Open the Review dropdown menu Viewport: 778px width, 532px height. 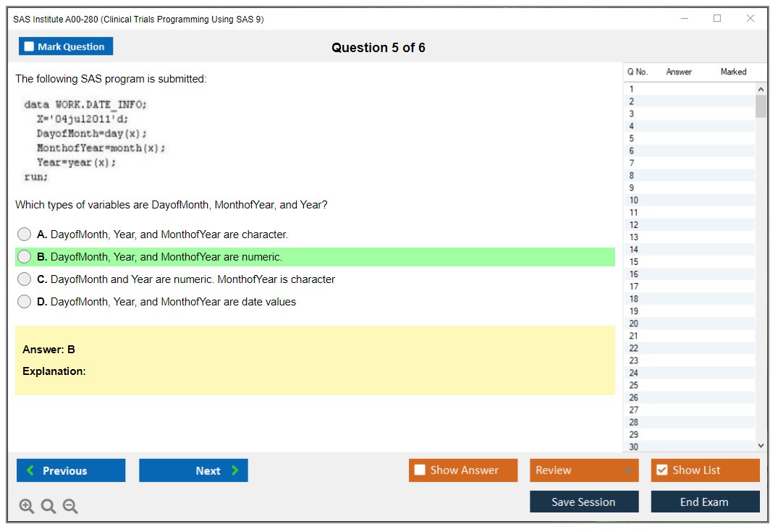pos(584,470)
